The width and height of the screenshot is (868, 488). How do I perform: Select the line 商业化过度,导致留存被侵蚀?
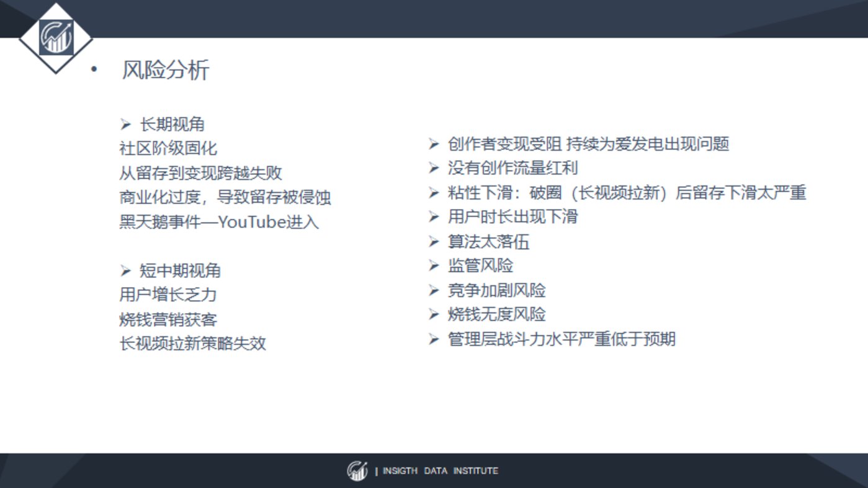pos(225,197)
